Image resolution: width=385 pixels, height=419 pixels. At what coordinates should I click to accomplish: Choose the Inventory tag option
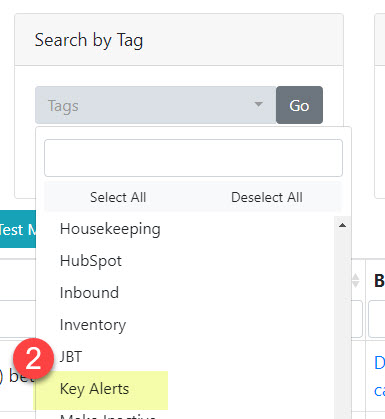point(93,325)
